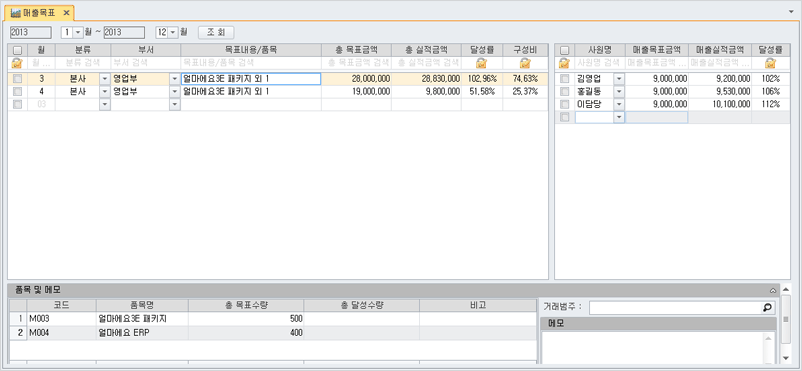Check the row for month 4
The image size is (802, 371).
click(x=17, y=92)
